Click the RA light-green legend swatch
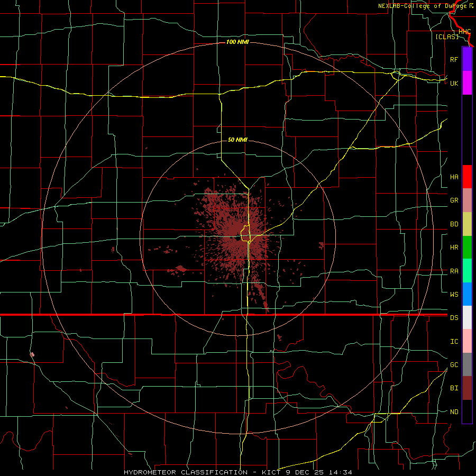This screenshot has height=476, width=476. click(467, 271)
